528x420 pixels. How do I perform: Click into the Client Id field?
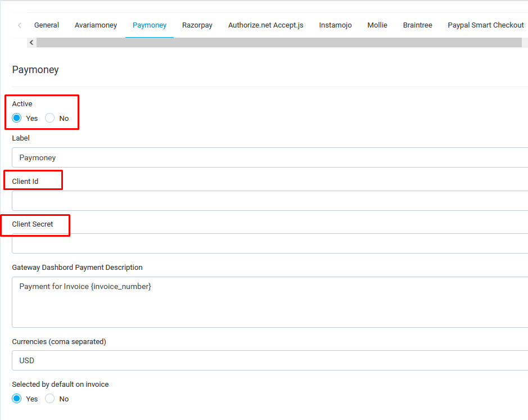click(x=270, y=201)
